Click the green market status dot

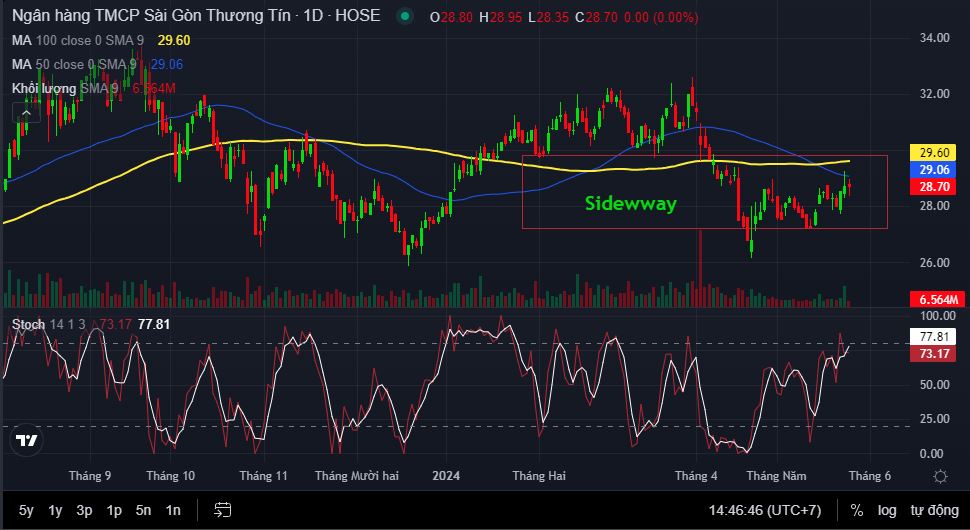pos(404,17)
